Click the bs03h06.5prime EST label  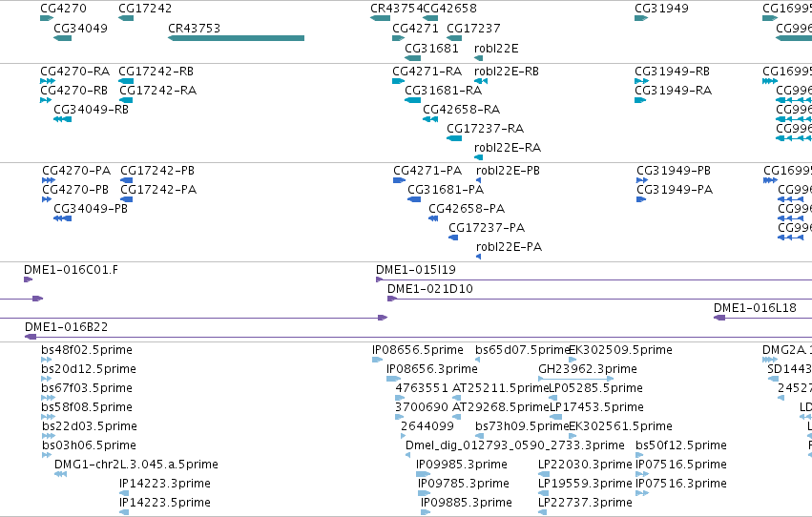[x=89, y=445]
